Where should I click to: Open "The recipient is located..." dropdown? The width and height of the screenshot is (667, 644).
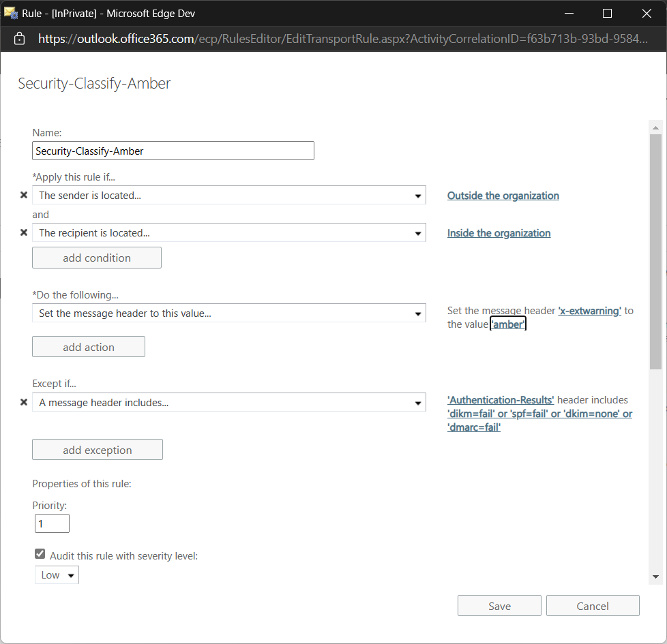pyautogui.click(x=418, y=232)
